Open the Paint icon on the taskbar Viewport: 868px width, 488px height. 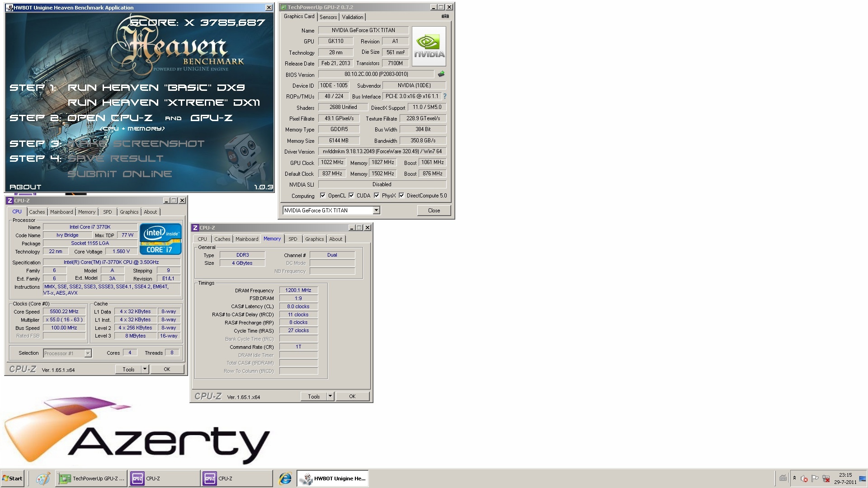43,479
